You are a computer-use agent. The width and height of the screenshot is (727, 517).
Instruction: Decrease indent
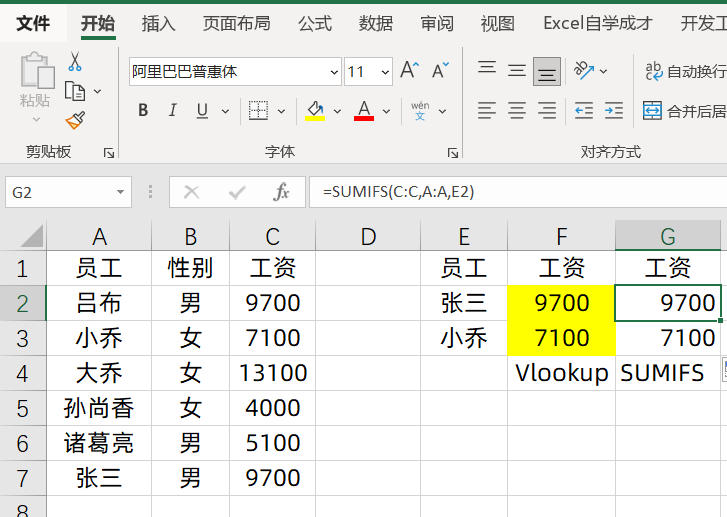pyautogui.click(x=584, y=111)
